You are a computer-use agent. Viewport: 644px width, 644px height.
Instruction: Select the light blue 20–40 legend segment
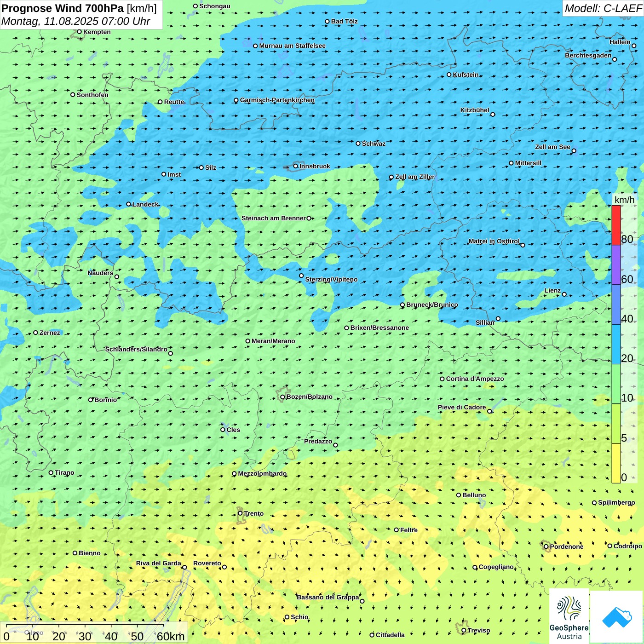[x=616, y=344]
